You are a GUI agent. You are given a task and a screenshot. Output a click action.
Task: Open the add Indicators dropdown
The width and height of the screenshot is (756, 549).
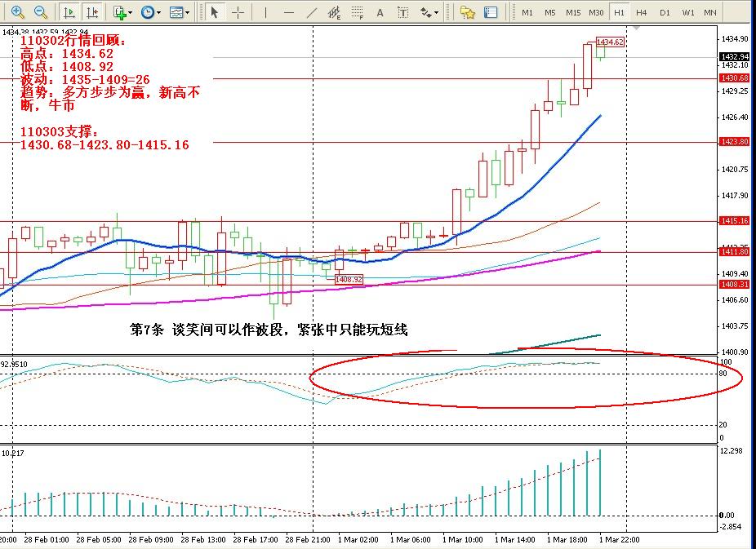tap(122, 12)
